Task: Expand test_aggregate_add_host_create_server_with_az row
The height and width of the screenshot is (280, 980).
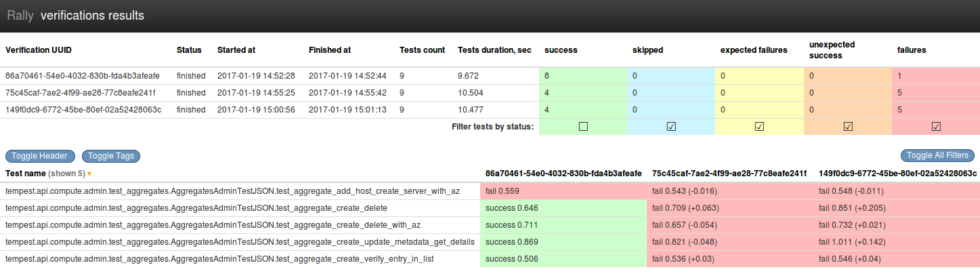Action: tap(232, 191)
